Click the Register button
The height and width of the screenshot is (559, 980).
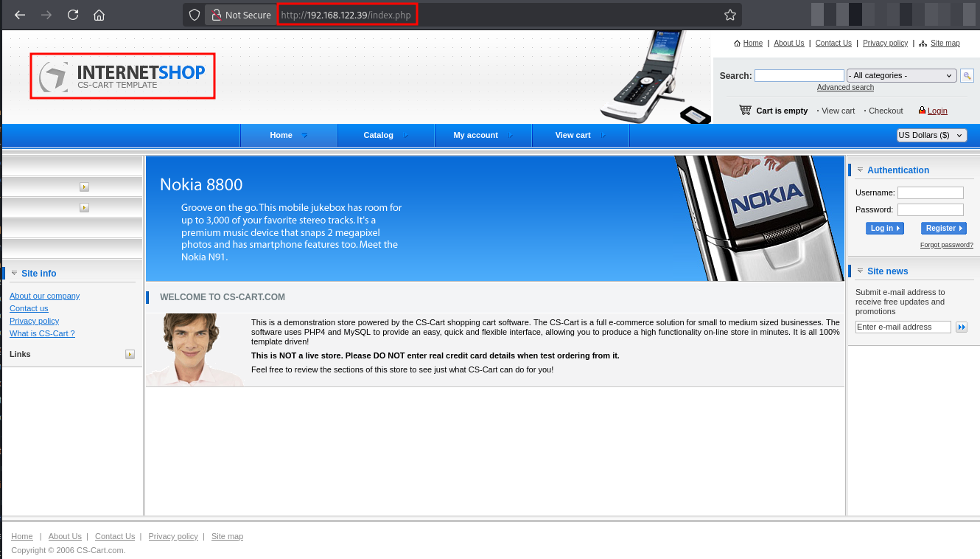pyautogui.click(x=944, y=229)
